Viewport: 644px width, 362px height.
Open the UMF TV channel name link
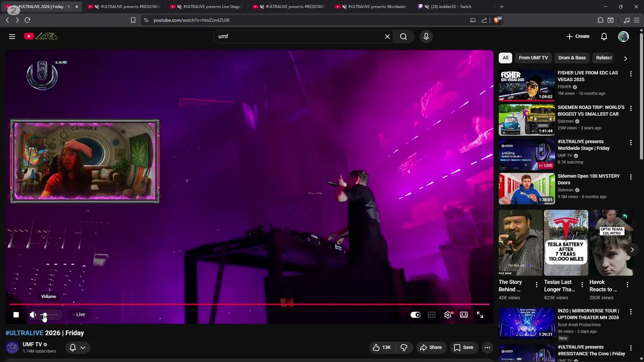click(x=32, y=344)
